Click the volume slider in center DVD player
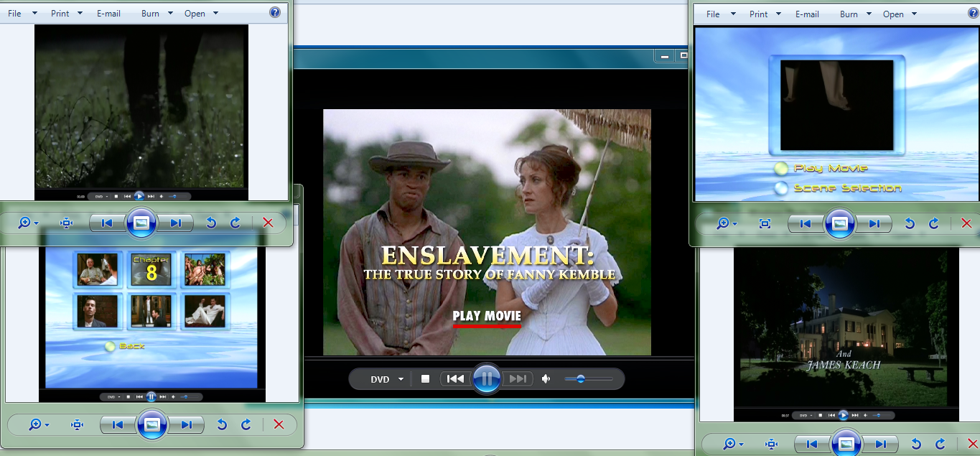 click(x=589, y=378)
